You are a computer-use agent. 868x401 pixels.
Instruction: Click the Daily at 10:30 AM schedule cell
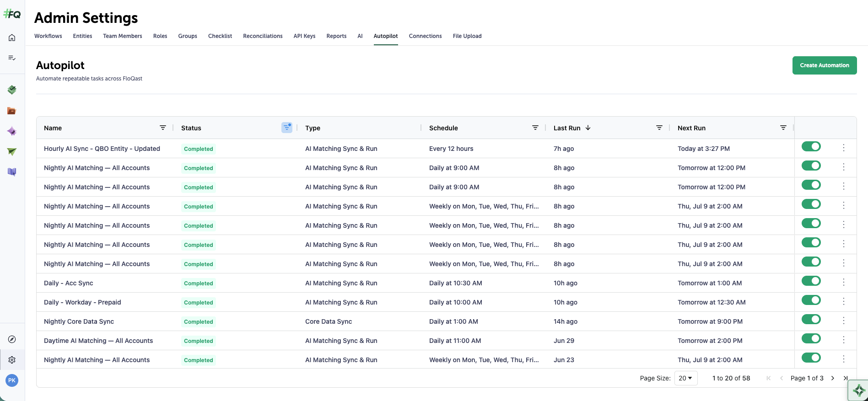point(456,283)
